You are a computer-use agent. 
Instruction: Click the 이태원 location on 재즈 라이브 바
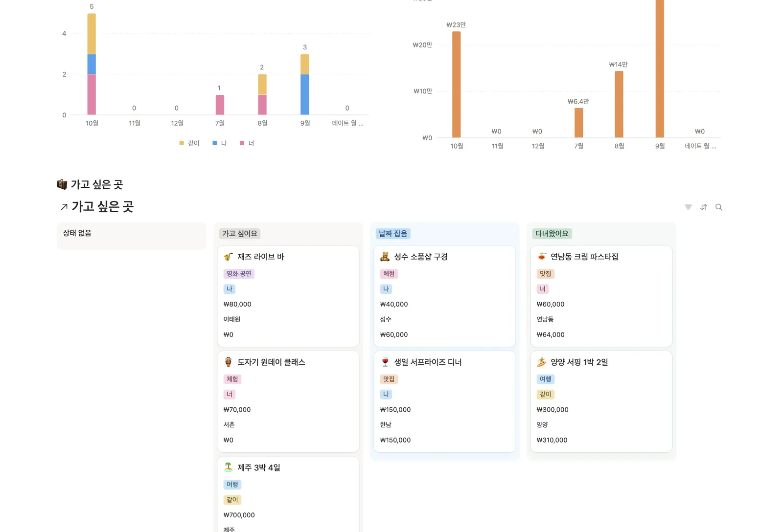tap(232, 319)
